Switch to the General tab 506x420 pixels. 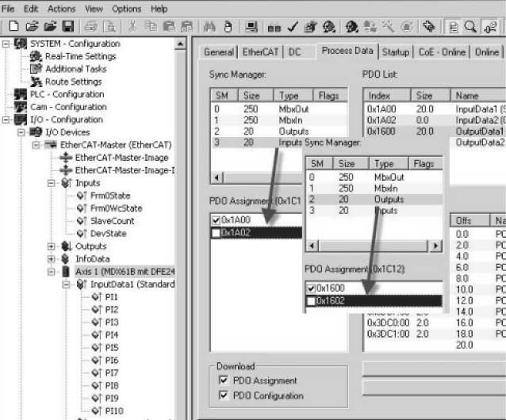click(x=219, y=52)
